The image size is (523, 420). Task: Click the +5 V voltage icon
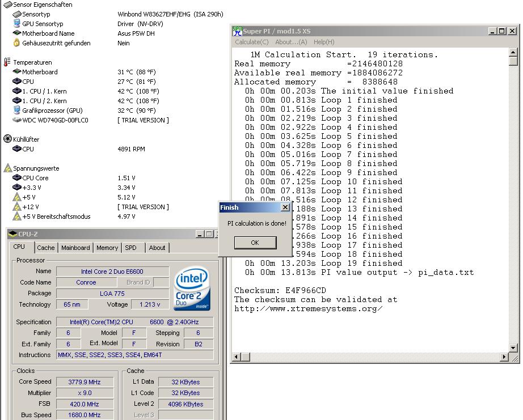click(17, 197)
